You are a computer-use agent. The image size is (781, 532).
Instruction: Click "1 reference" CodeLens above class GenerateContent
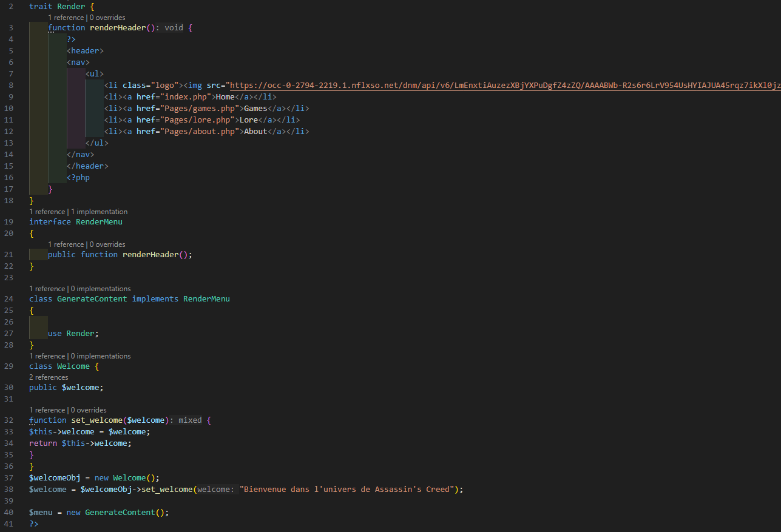coord(47,289)
